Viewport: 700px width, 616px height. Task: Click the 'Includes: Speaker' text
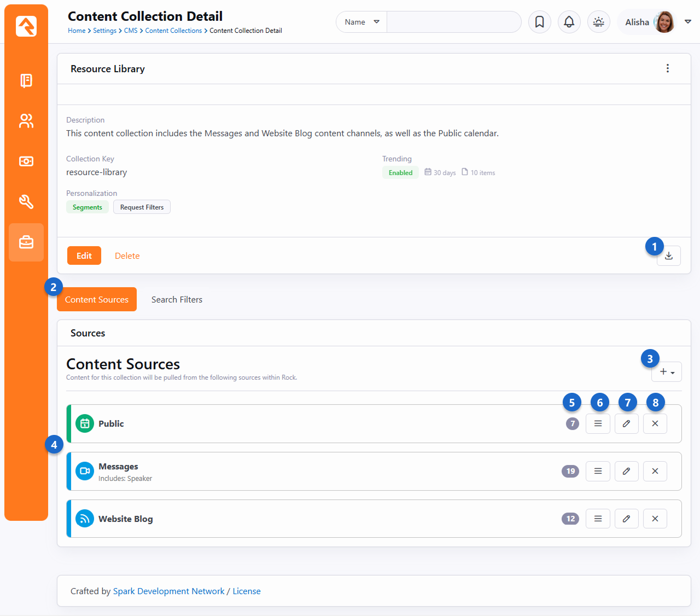pyautogui.click(x=125, y=478)
